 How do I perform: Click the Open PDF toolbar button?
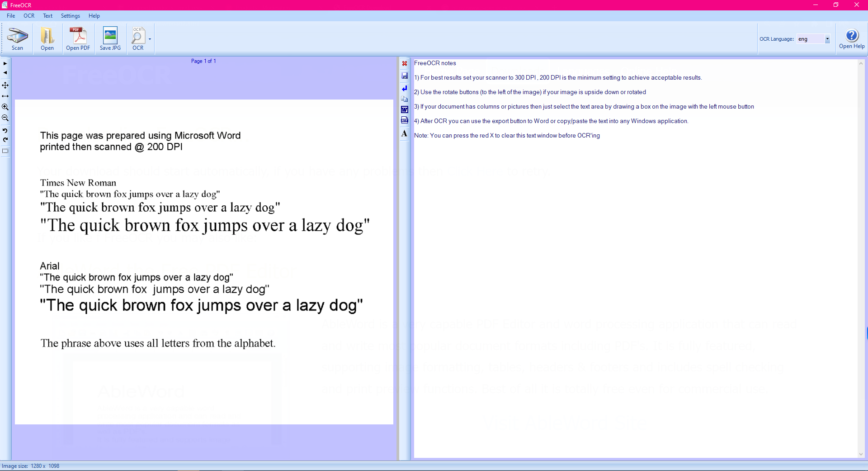[78, 39]
